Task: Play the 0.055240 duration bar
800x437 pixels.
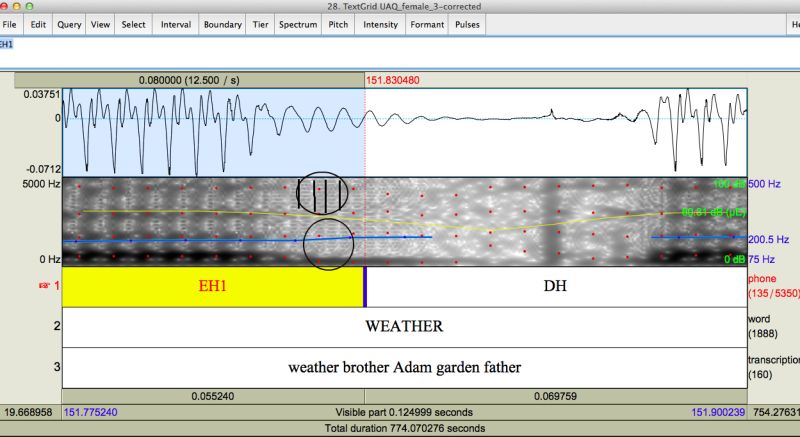Action: pos(213,396)
